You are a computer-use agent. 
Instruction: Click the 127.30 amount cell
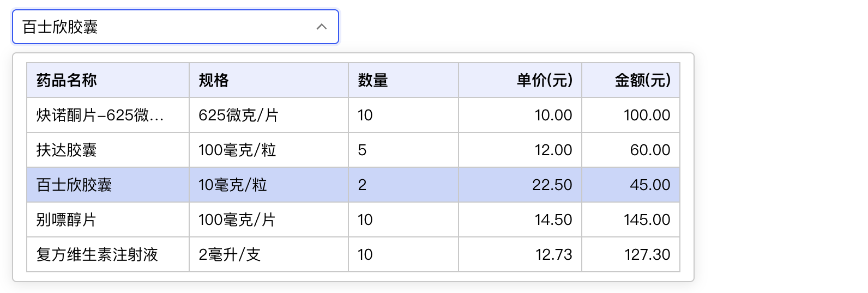[631, 254]
